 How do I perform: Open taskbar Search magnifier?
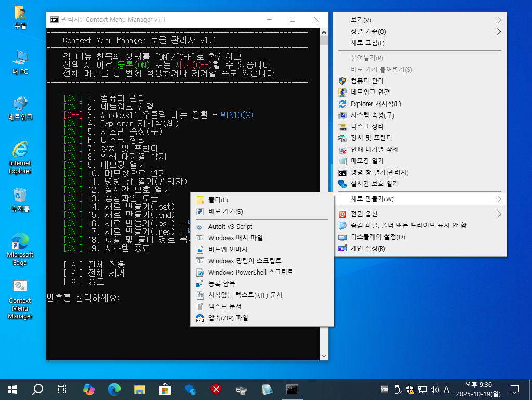[x=37, y=390]
